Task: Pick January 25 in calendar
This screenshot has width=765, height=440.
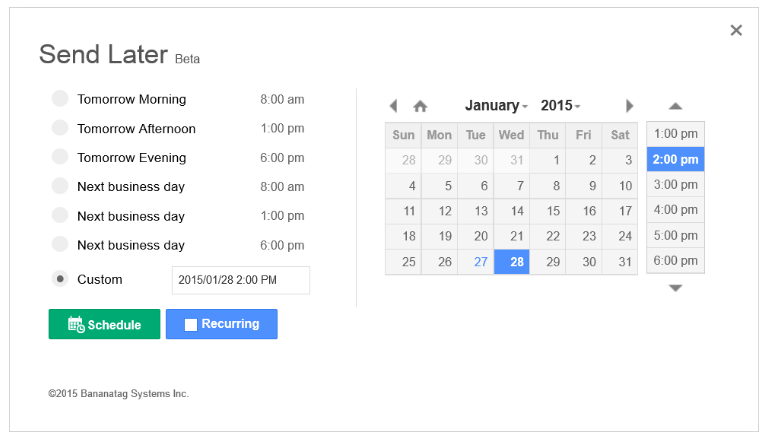Action: 403,262
